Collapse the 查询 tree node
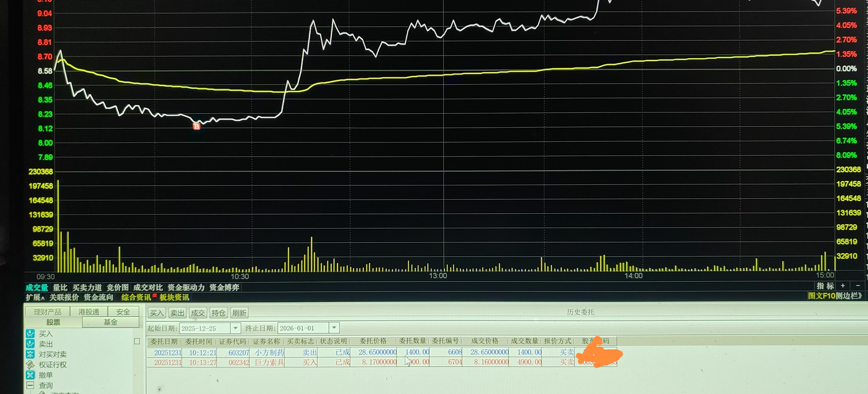Viewport: 868px width, 394px height. [30, 385]
